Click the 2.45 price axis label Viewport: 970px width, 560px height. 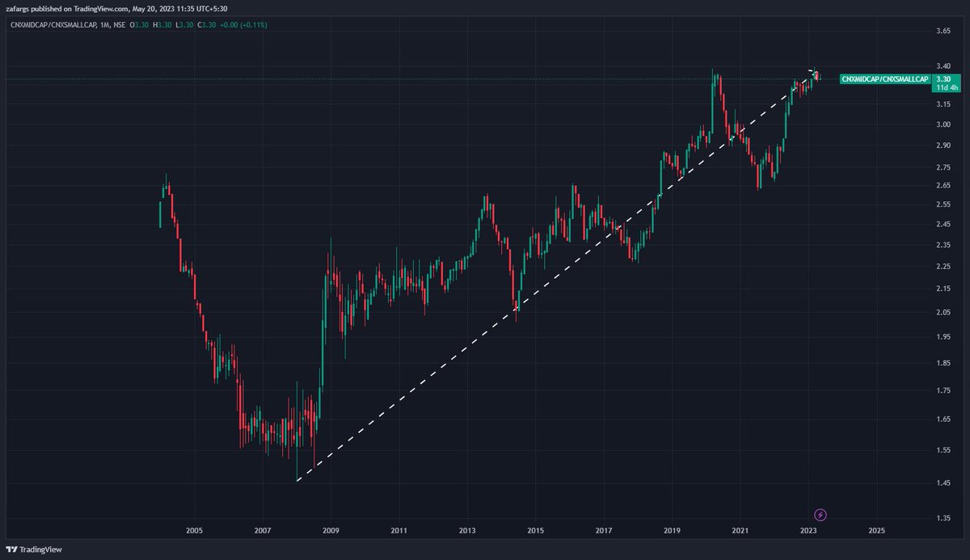943,224
